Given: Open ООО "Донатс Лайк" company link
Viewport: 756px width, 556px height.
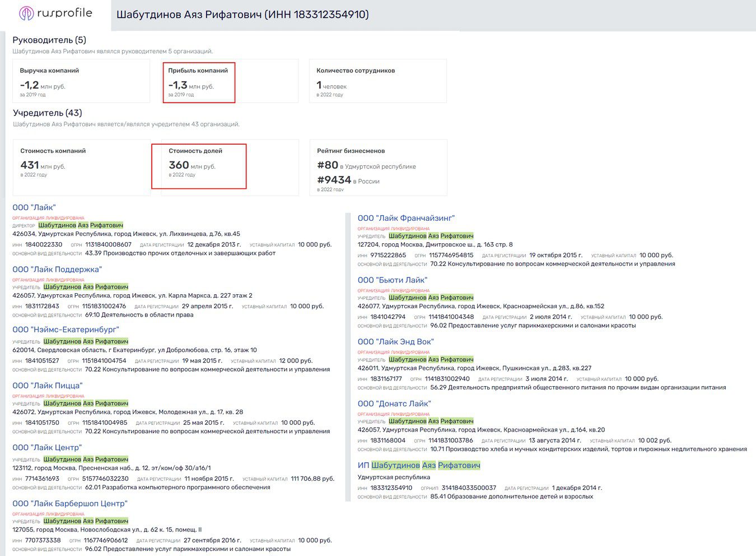Looking at the screenshot, I should (x=394, y=404).
